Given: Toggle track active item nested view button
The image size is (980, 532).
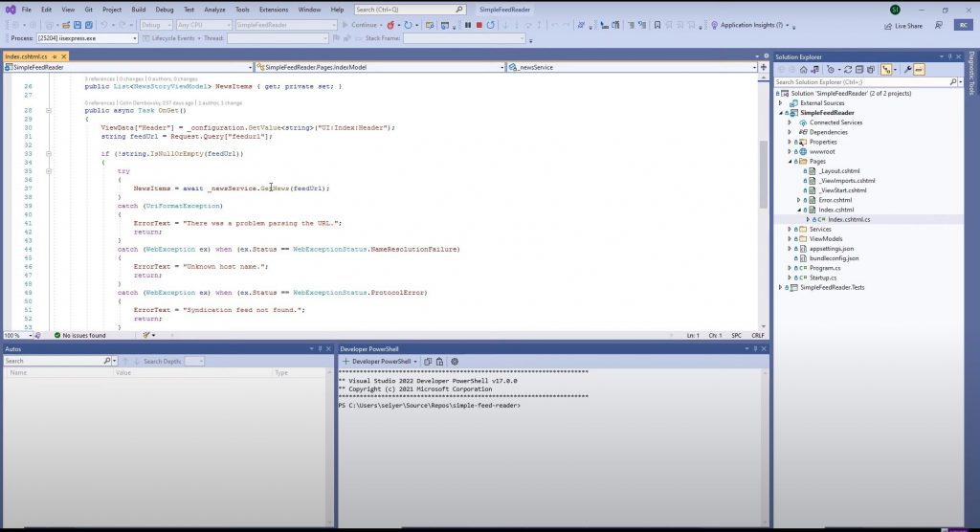Looking at the screenshot, I should [x=885, y=70].
